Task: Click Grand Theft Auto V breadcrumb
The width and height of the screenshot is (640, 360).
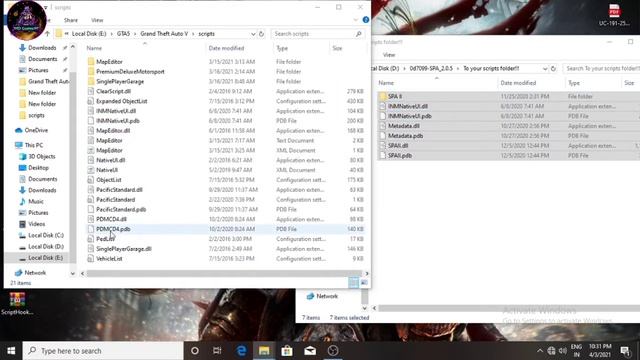Action: click(164, 34)
